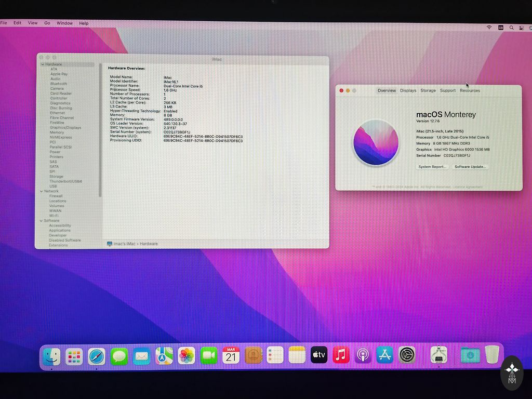Collapse the Network category disclosure triangle
The width and height of the screenshot is (532, 399).
pos(42,191)
